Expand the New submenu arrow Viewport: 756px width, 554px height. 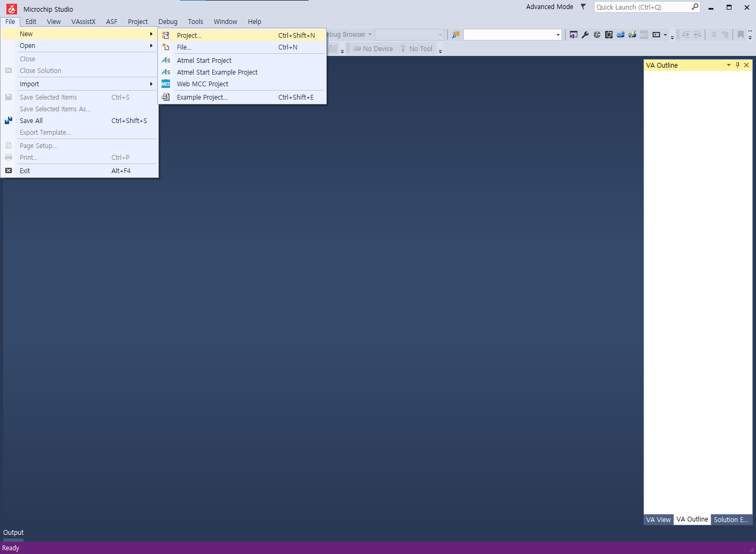click(x=151, y=34)
